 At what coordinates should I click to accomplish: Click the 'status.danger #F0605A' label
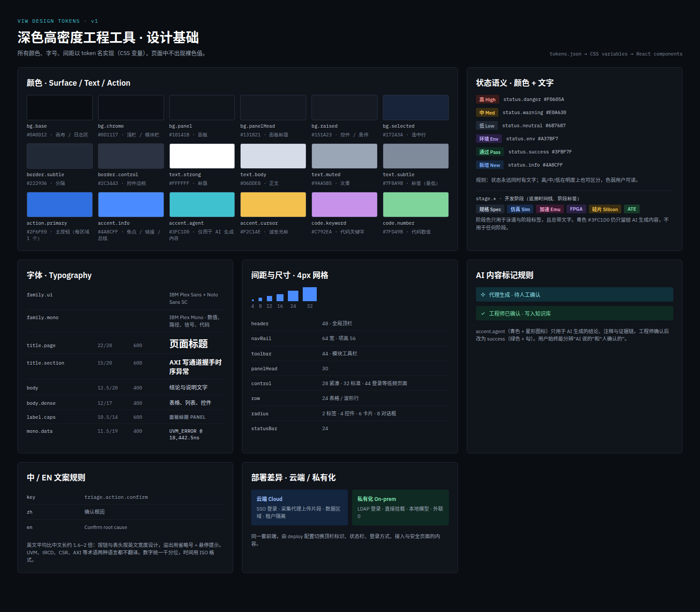click(x=534, y=100)
